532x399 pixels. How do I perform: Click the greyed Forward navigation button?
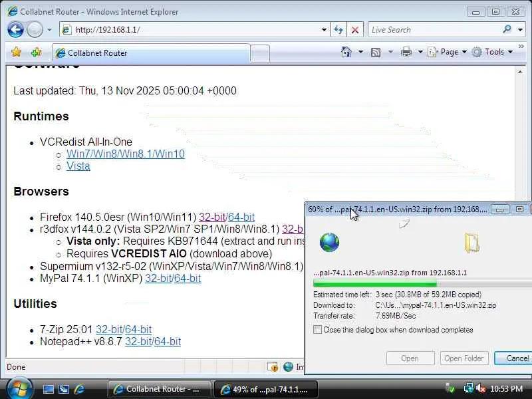tap(35, 30)
